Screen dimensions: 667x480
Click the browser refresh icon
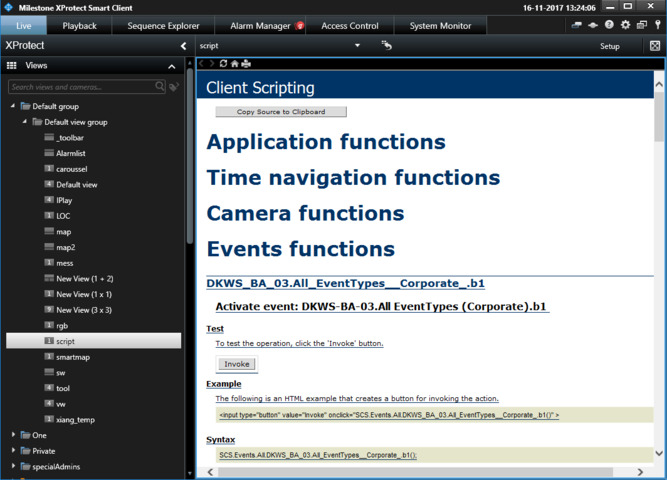[x=223, y=63]
